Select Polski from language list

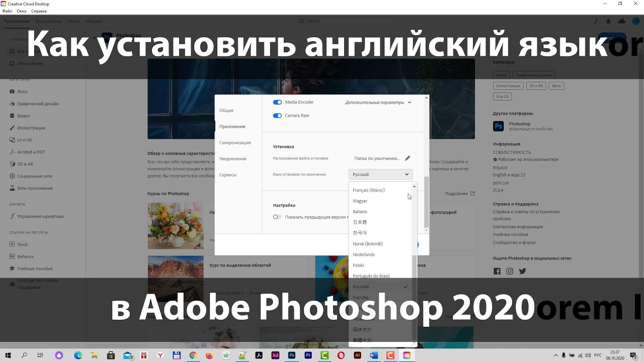tap(359, 265)
